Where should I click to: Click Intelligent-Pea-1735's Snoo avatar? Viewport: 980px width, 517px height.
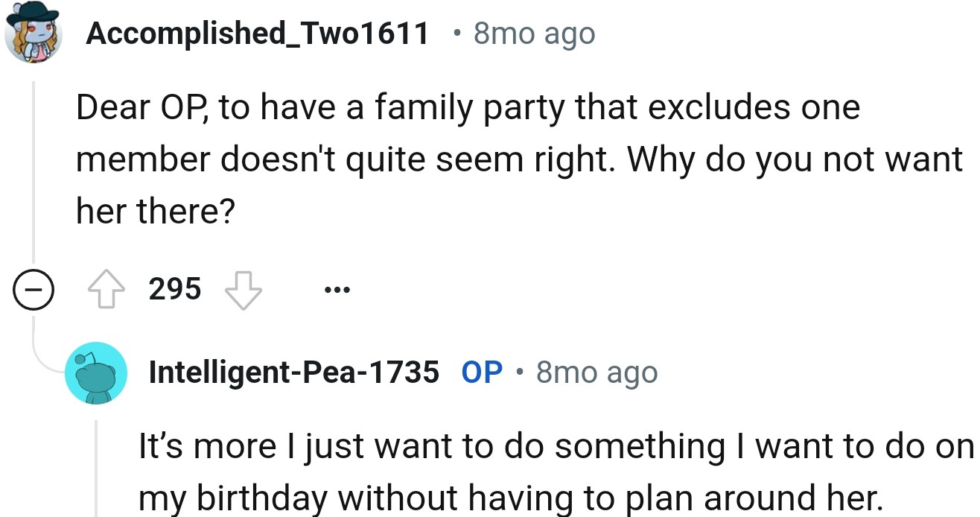coord(97,373)
